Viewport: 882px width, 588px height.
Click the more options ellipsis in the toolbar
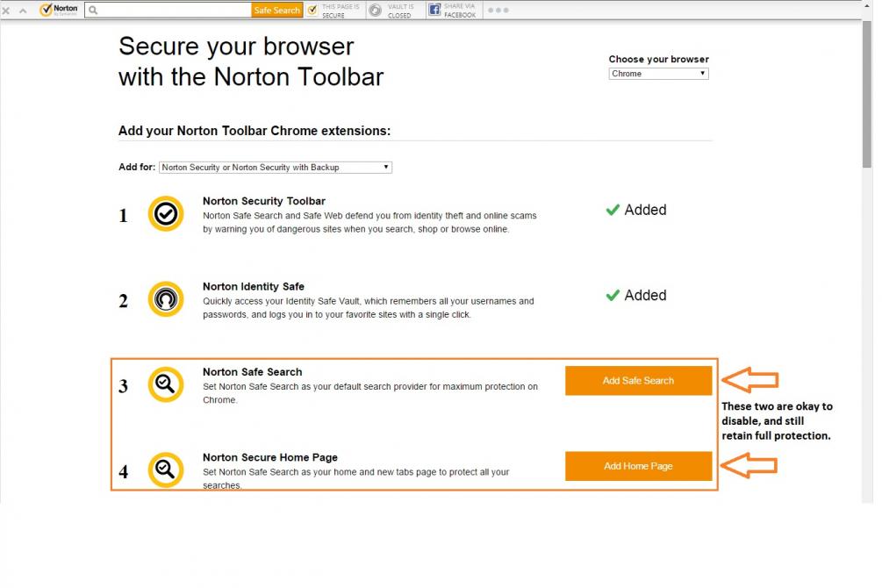tap(497, 11)
